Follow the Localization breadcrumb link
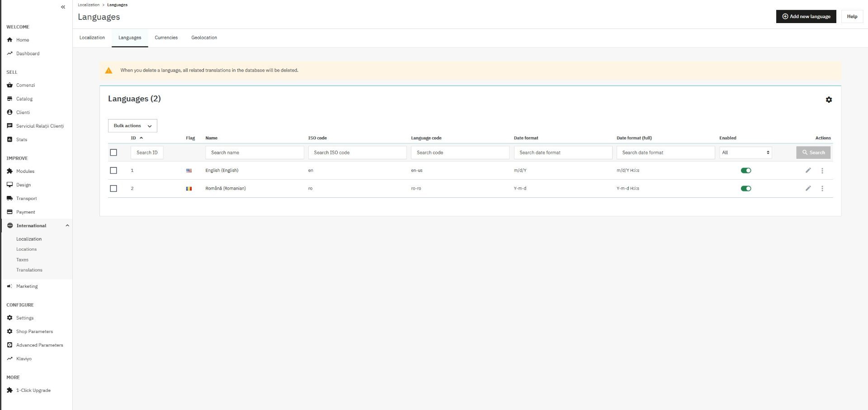The image size is (868, 410). coord(89,5)
